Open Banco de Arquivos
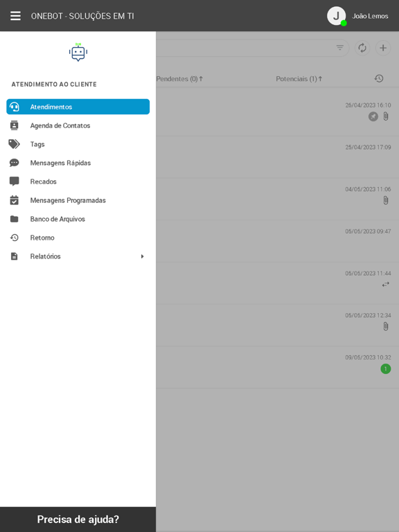The image size is (399, 532). coord(78,219)
